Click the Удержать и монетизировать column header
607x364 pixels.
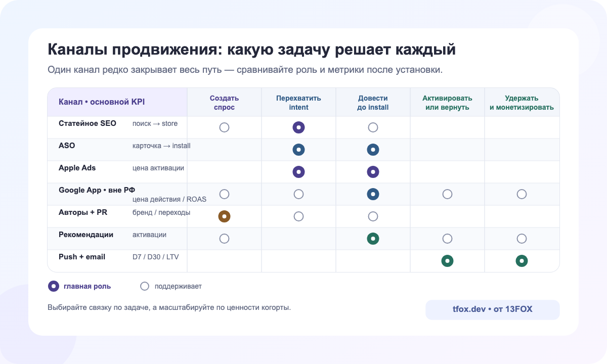(522, 103)
